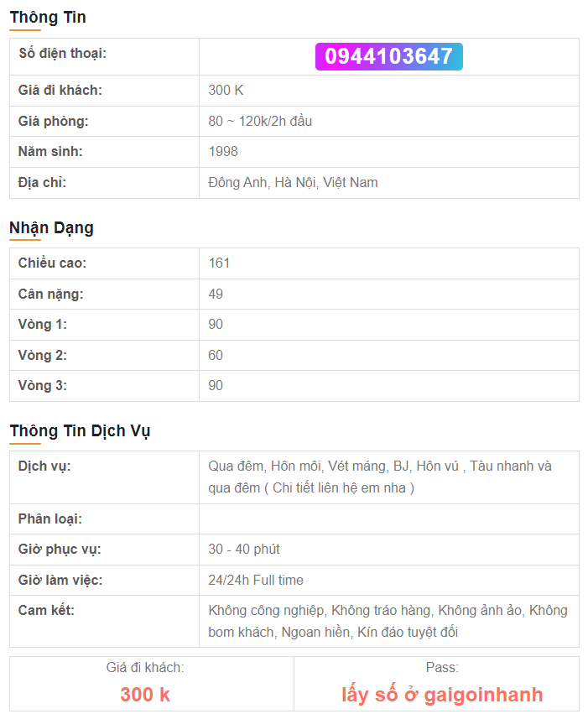Click the red '300 k' price at the bottom
This screenshot has height=714, width=588.
pyautogui.click(x=145, y=695)
